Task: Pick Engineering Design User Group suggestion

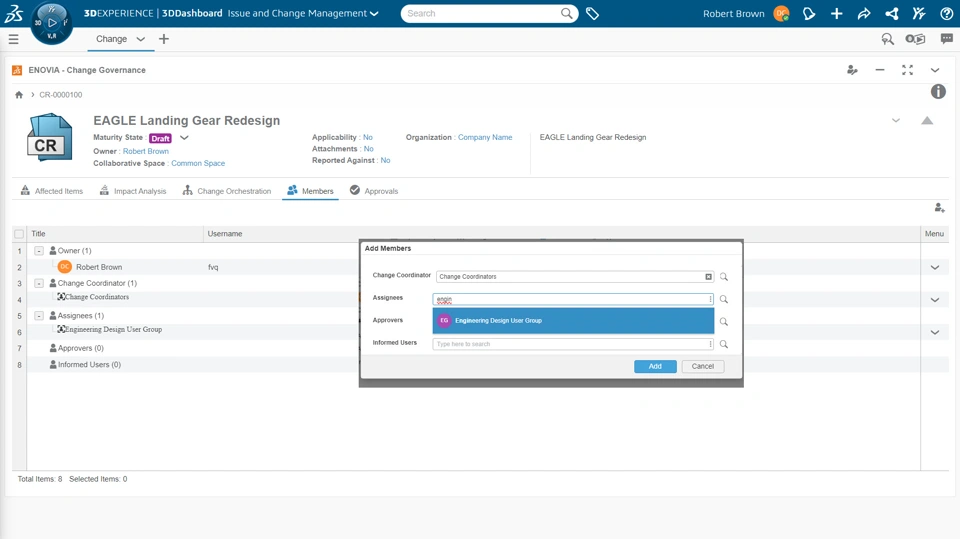Action: coord(573,320)
